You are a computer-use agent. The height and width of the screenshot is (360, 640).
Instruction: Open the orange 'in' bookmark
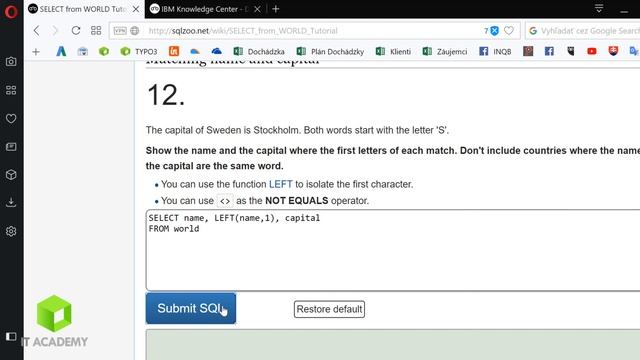tap(174, 51)
